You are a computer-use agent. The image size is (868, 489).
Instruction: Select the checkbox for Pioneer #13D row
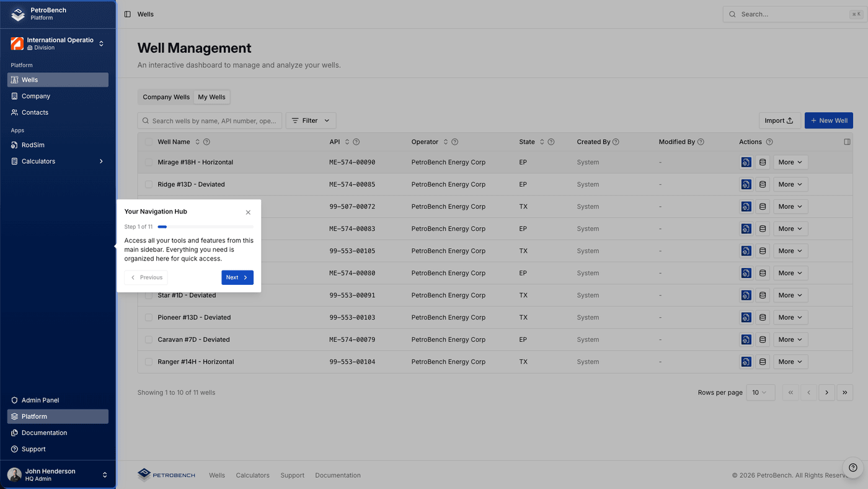148,317
